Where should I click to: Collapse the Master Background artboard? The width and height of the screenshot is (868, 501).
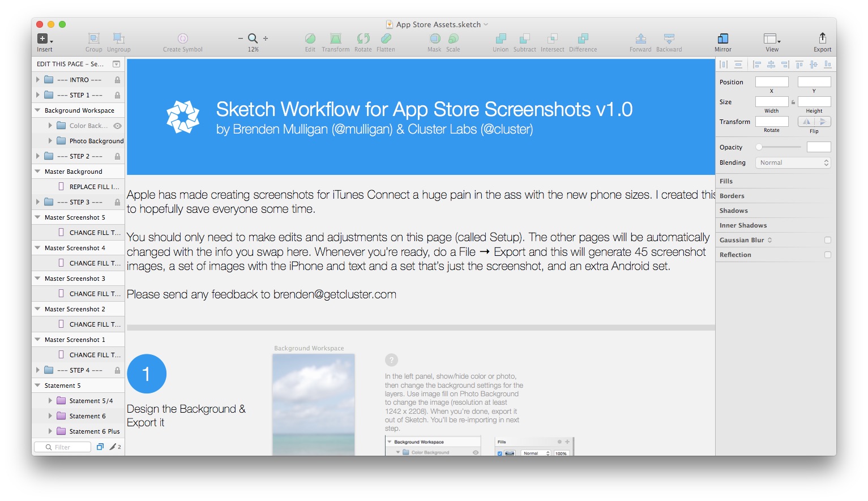pyautogui.click(x=37, y=172)
